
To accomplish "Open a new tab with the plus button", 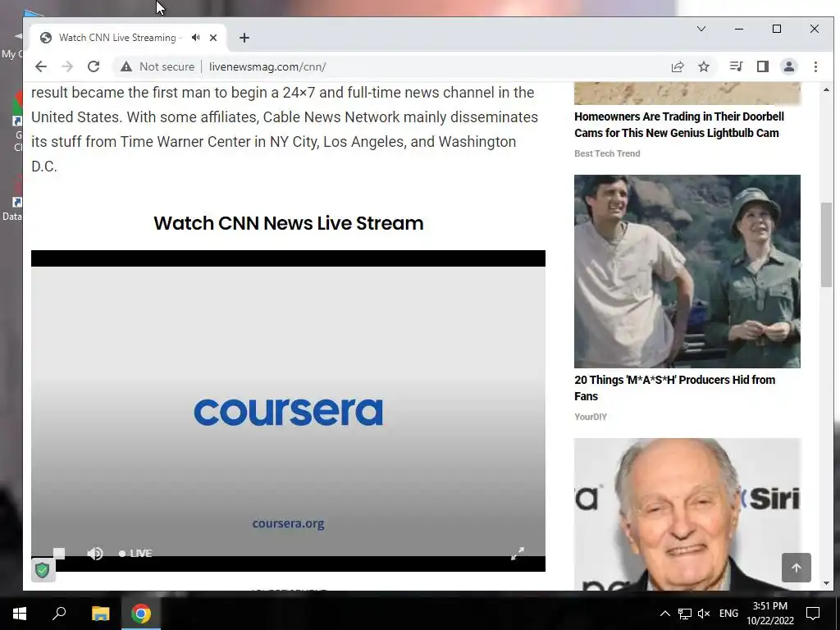I will [244, 38].
